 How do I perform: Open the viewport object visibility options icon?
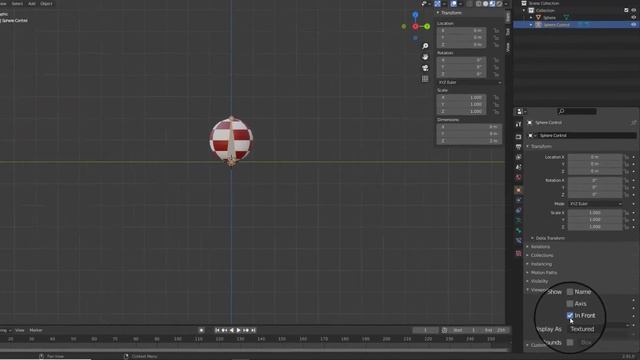pos(424,4)
